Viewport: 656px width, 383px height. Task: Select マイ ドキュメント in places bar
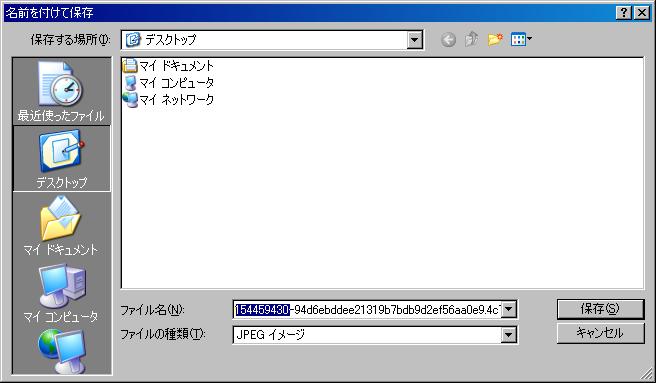[x=62, y=225]
